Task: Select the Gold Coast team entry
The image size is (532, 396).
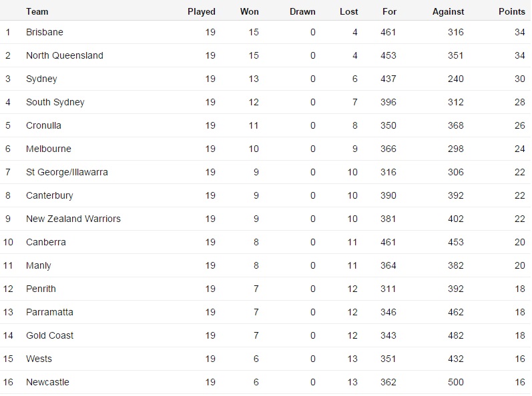Action: click(50, 335)
